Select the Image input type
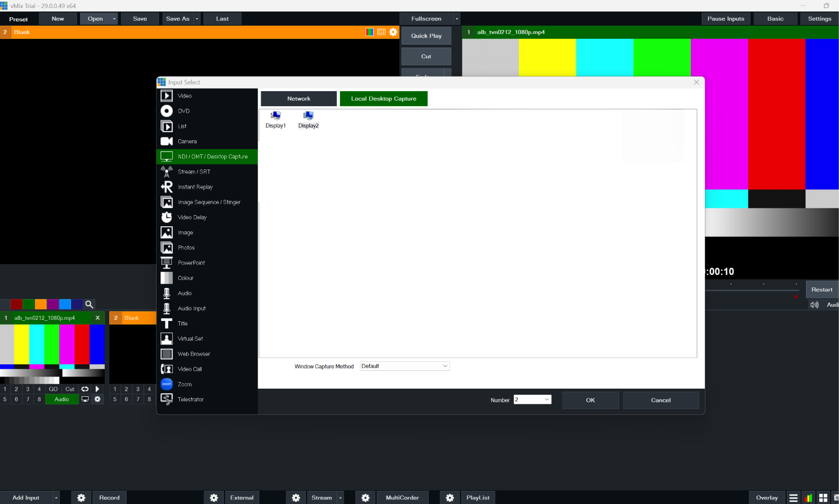The image size is (839, 504). (x=207, y=232)
